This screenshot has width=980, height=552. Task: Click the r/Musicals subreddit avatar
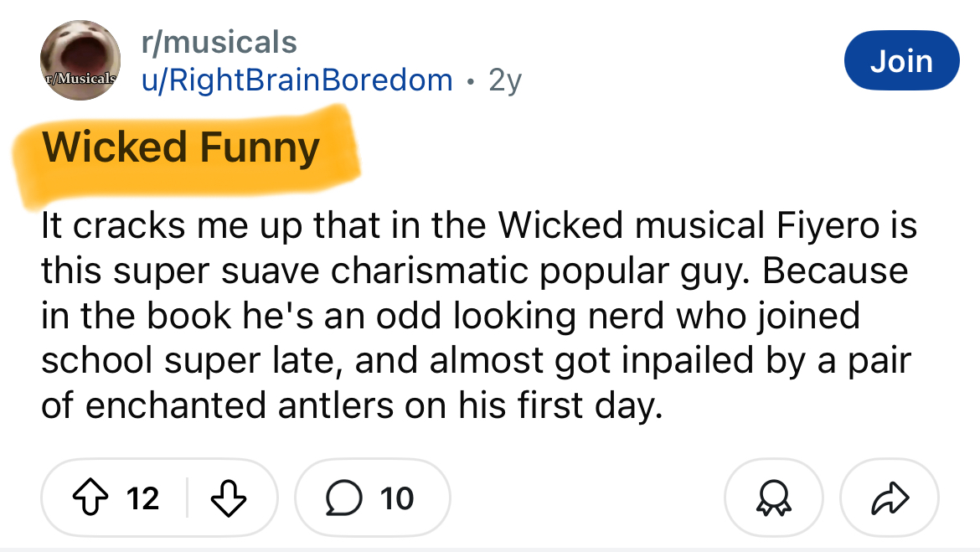pyautogui.click(x=80, y=60)
